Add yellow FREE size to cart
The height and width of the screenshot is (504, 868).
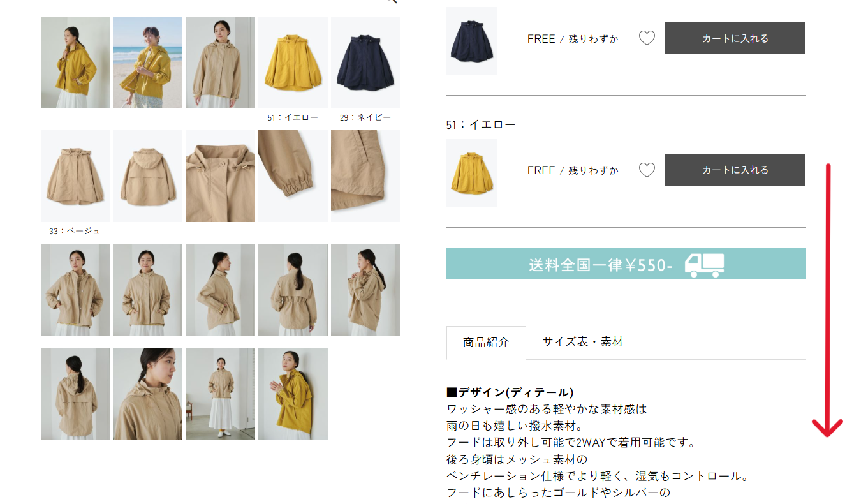(735, 170)
